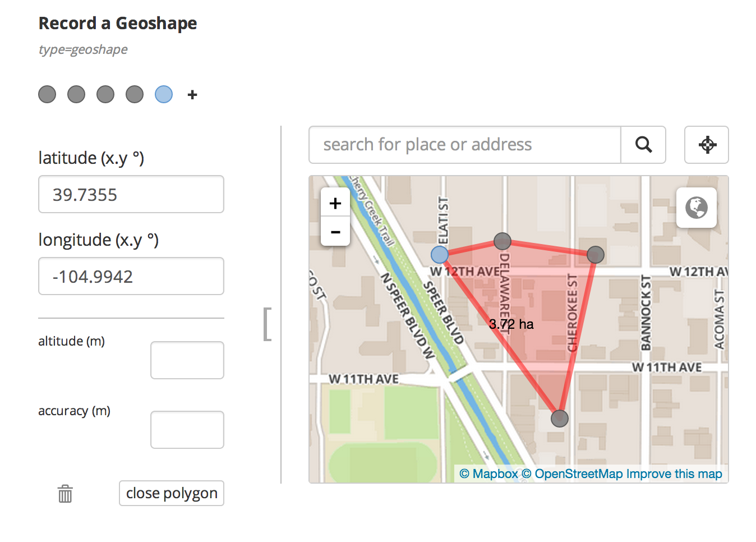
Task: Select the first gray point dot
Action: (x=47, y=94)
